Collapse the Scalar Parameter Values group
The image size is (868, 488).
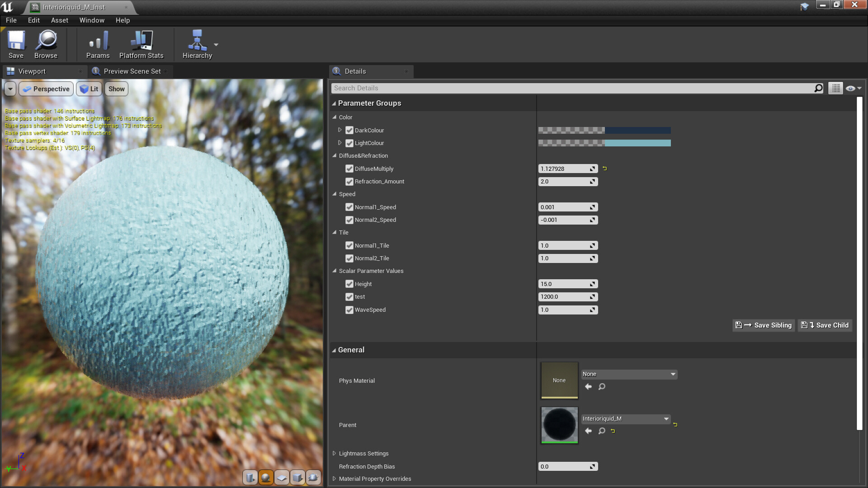pyautogui.click(x=334, y=271)
